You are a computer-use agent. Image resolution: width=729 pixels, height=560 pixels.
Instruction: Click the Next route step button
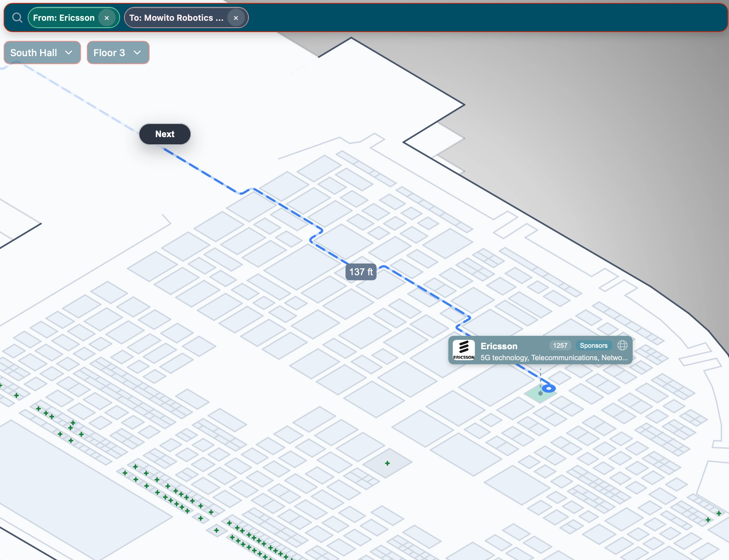[165, 134]
